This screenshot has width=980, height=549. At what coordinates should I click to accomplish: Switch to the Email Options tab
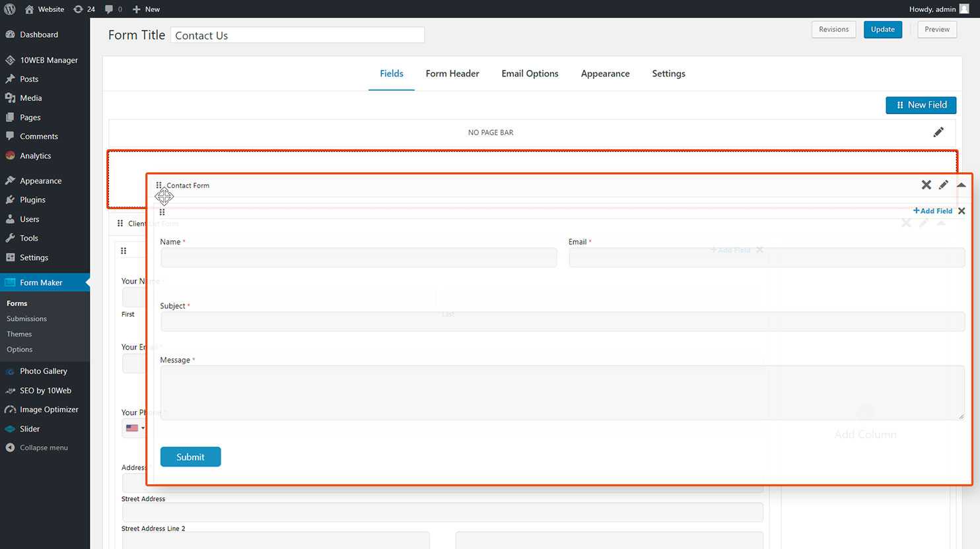pyautogui.click(x=530, y=74)
